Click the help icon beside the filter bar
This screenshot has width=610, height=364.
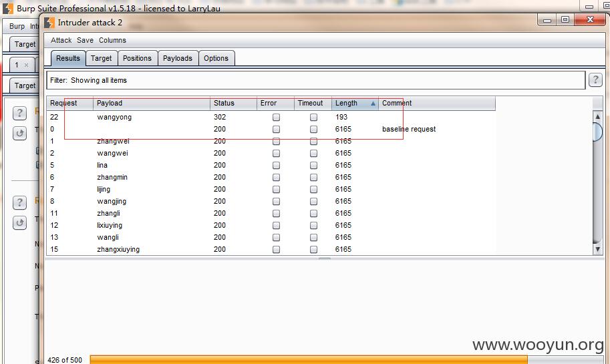click(595, 79)
